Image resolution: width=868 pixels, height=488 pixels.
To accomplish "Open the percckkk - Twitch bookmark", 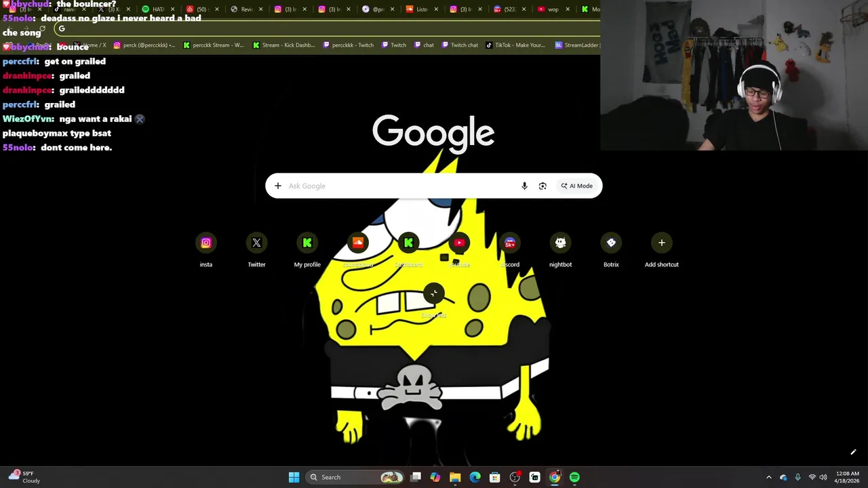I will pyautogui.click(x=348, y=45).
